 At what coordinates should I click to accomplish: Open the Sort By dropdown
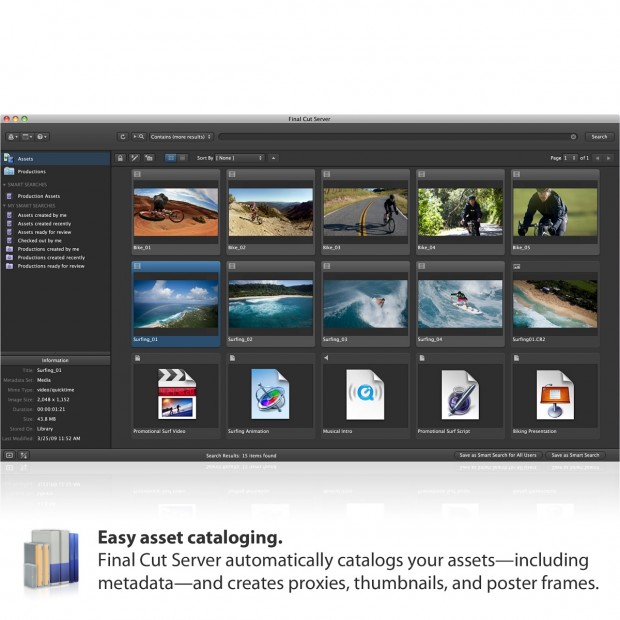coord(240,158)
